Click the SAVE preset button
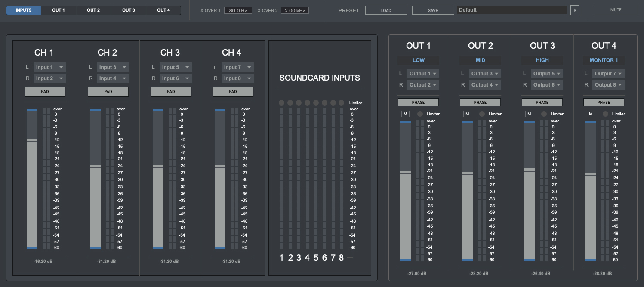644x287 pixels. [433, 10]
